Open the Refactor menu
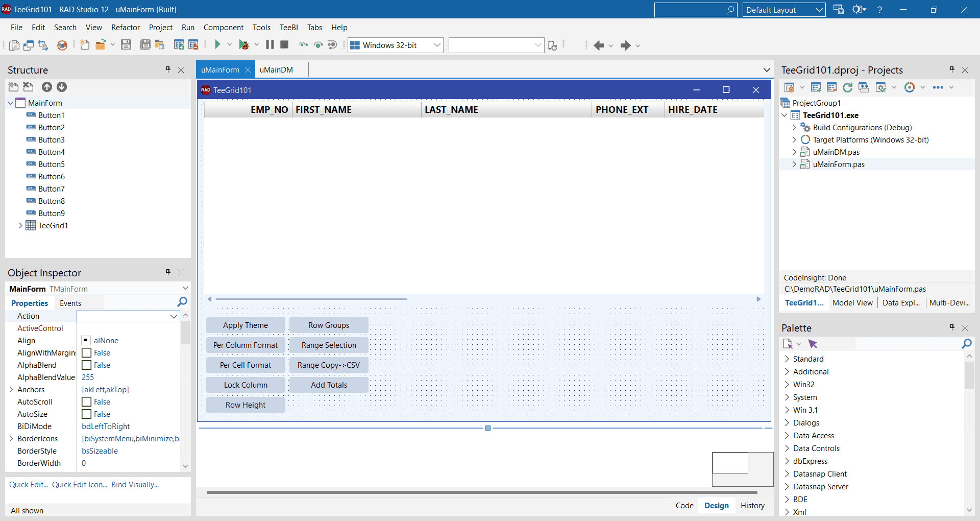This screenshot has height=521, width=980. 126,28
